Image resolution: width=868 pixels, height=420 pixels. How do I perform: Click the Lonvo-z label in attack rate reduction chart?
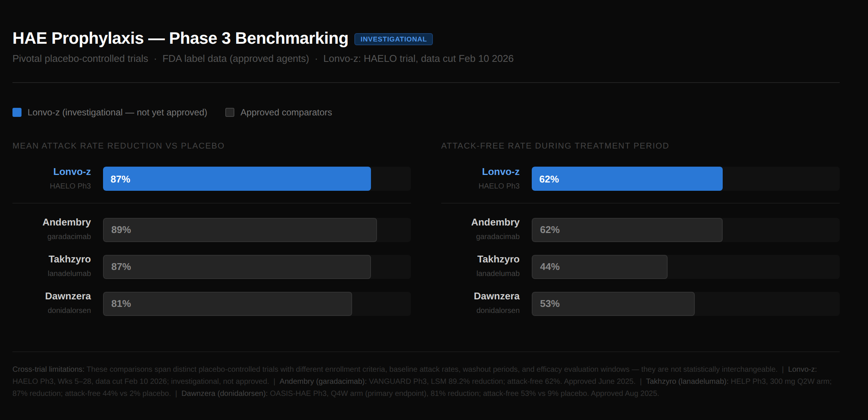coord(72,172)
